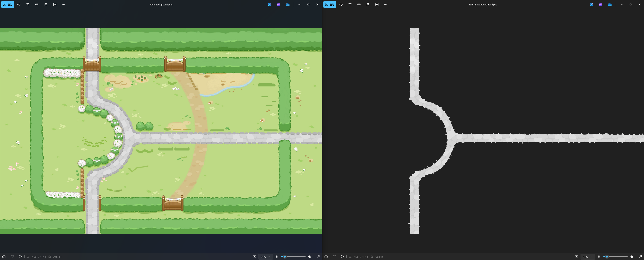
Task: Enter fullscreen in left window
Action: pyautogui.click(x=318, y=257)
